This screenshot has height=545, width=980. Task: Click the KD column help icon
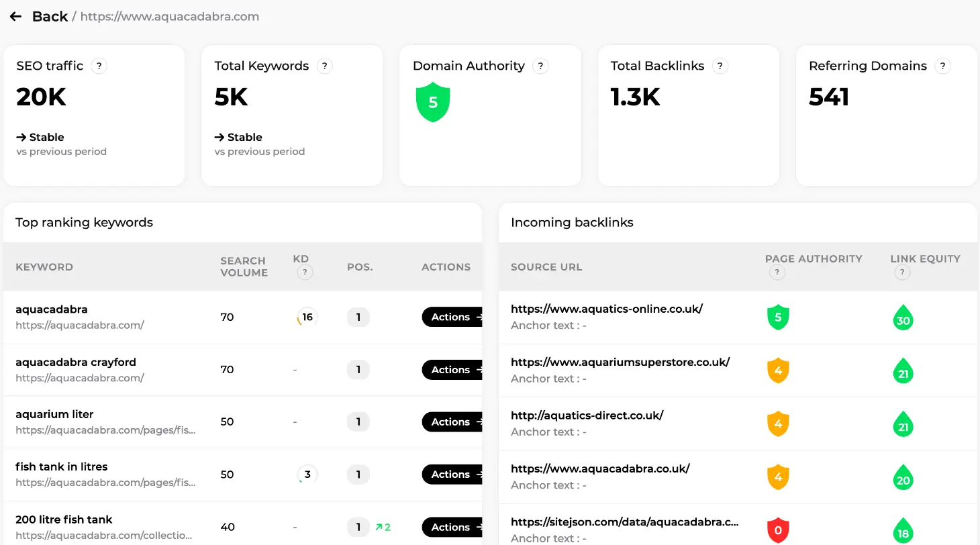(305, 272)
